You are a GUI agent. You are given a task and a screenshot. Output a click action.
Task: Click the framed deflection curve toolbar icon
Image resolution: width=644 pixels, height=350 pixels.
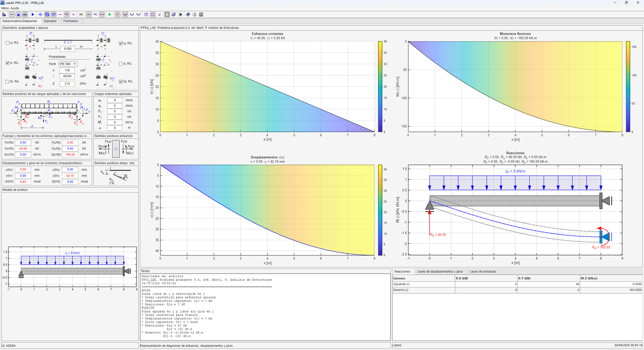pos(125,14)
